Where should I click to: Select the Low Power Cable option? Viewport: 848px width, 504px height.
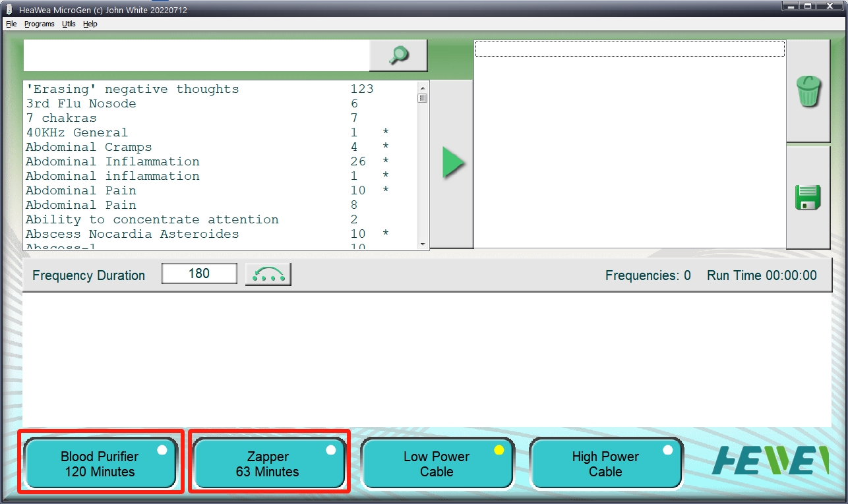click(437, 464)
